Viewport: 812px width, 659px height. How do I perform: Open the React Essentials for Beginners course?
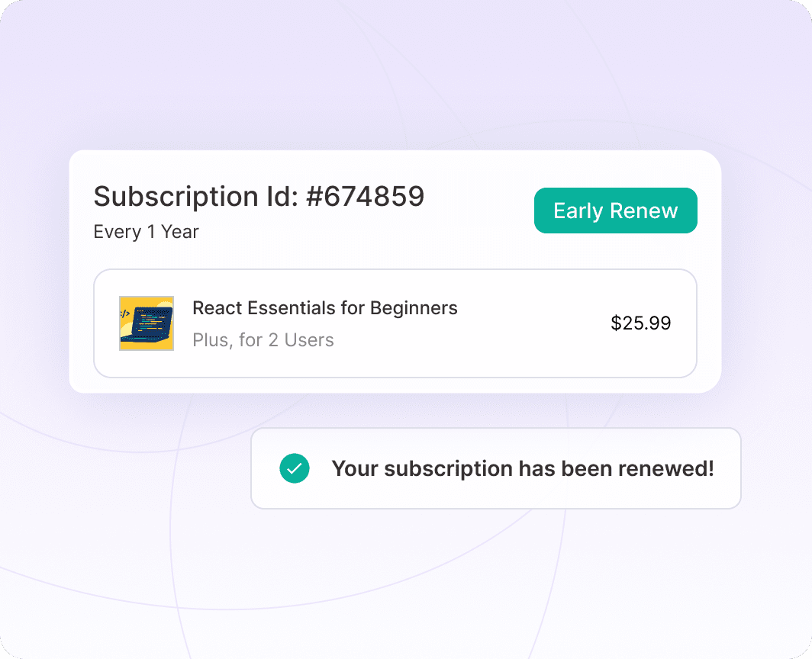324,307
